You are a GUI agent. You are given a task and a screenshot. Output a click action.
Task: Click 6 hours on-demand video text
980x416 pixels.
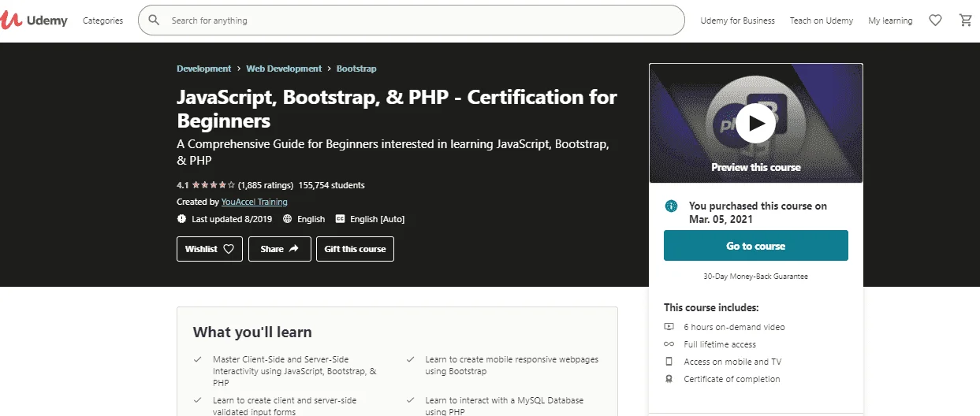[735, 327]
